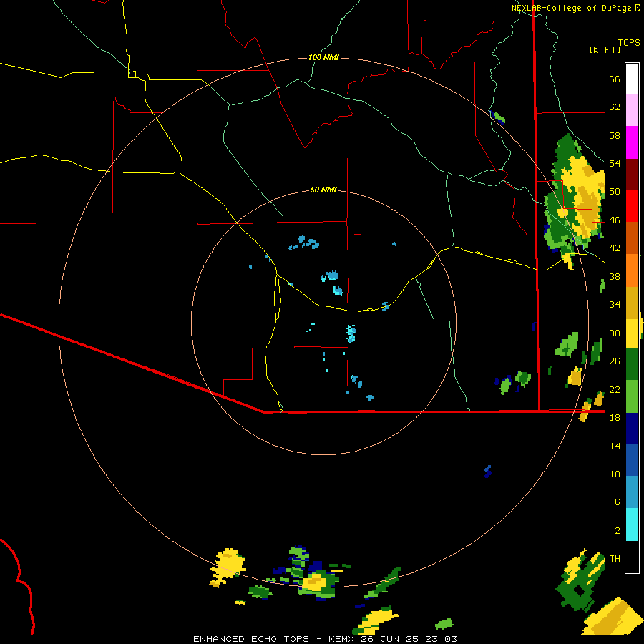This screenshot has width=644, height=644.
Task: Click the bright yellow legend block
Action: [x=632, y=333]
